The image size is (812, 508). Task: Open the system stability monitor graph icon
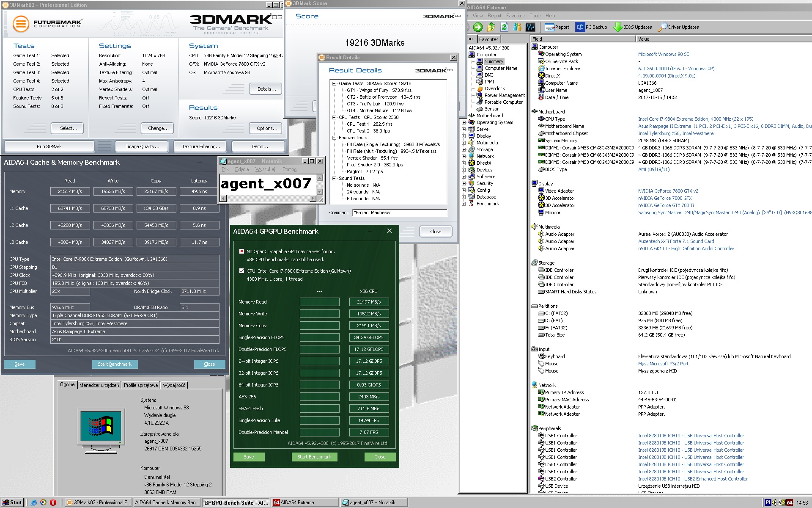click(530, 27)
